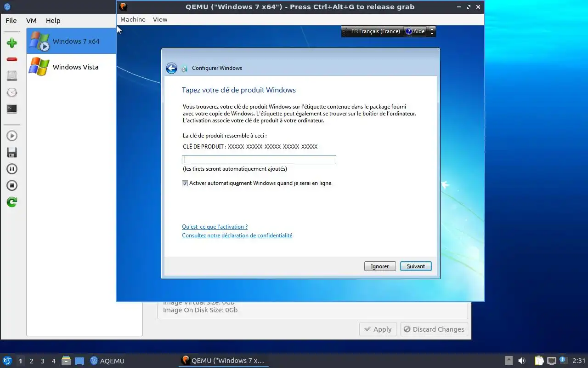Open the file manager taskbar icon

[x=66, y=361]
